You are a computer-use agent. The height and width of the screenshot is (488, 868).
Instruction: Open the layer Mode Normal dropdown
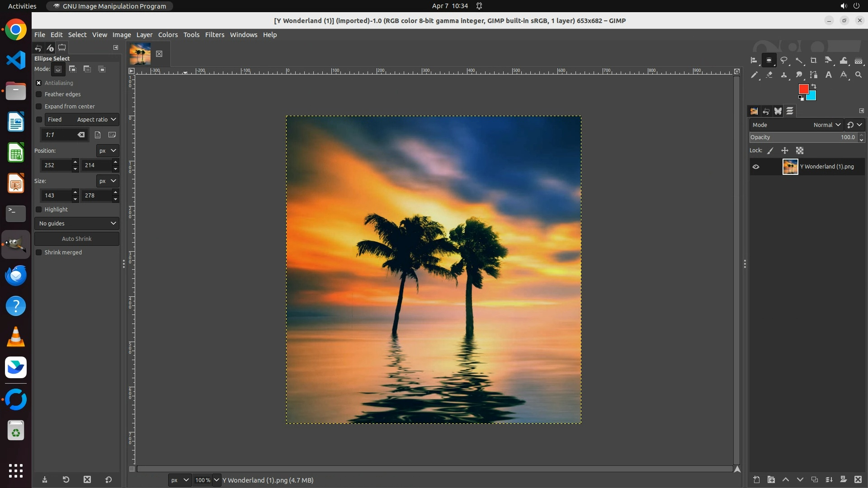[x=826, y=125]
